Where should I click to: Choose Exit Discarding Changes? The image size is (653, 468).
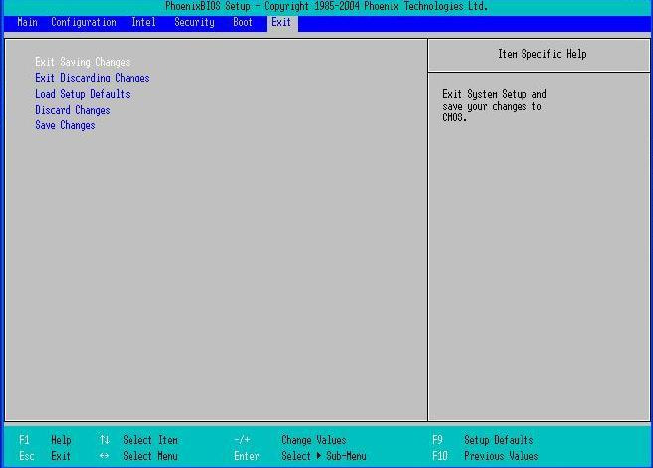coord(92,78)
